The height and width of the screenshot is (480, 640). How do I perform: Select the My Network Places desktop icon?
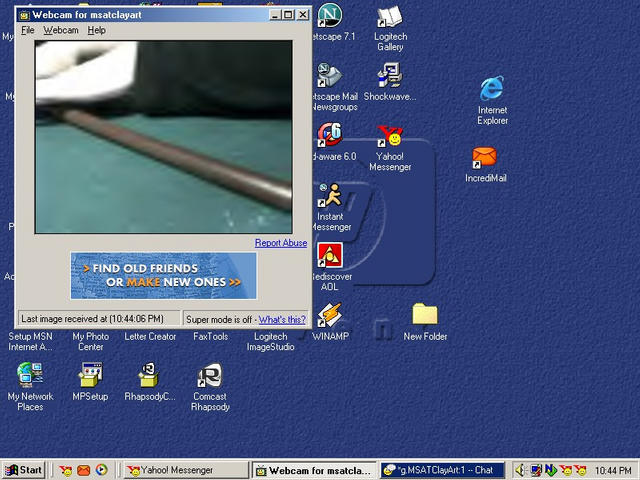[x=30, y=375]
